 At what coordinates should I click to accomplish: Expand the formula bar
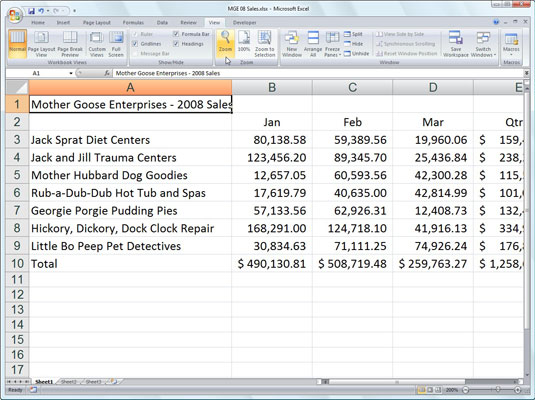click(x=526, y=73)
